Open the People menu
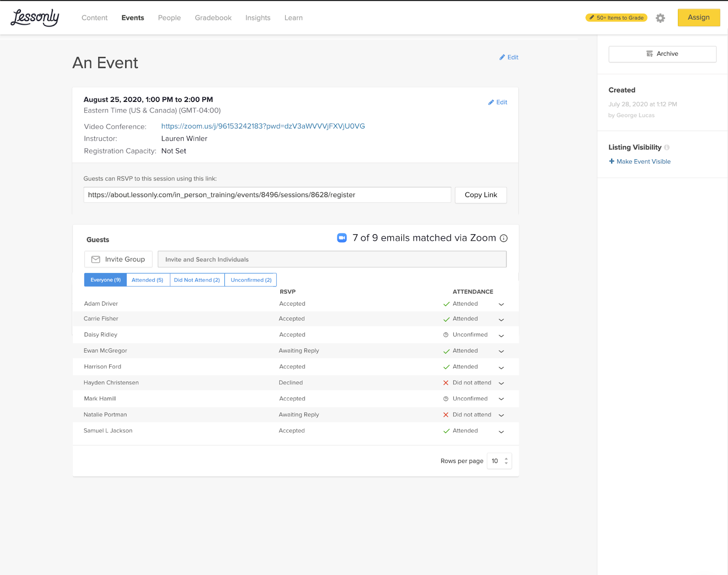Screen dimensions: 728x575 169,18
